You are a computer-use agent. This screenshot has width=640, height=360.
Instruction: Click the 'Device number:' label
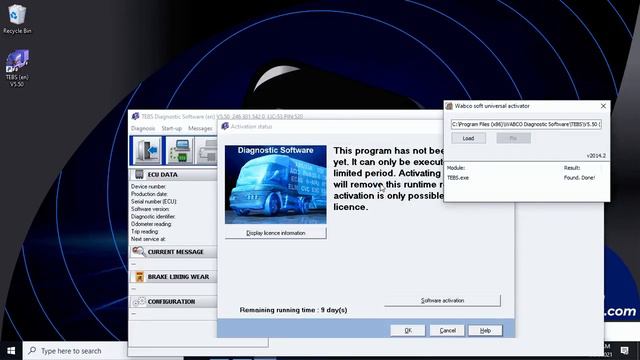click(x=148, y=186)
